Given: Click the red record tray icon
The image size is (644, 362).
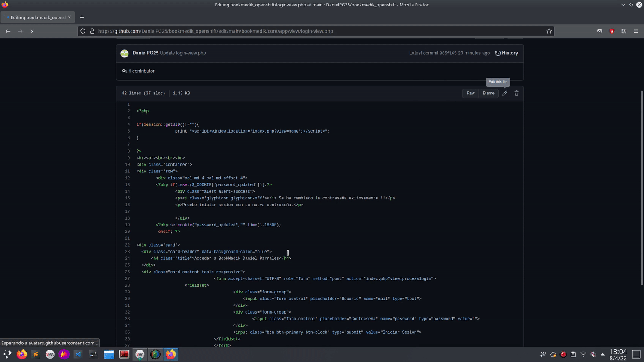Looking at the screenshot, I should (563, 354).
